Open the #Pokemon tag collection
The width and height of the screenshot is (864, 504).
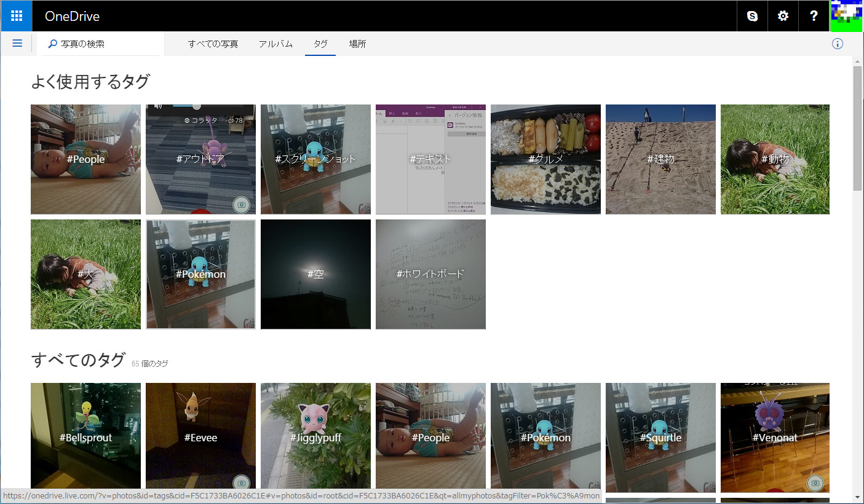200,274
